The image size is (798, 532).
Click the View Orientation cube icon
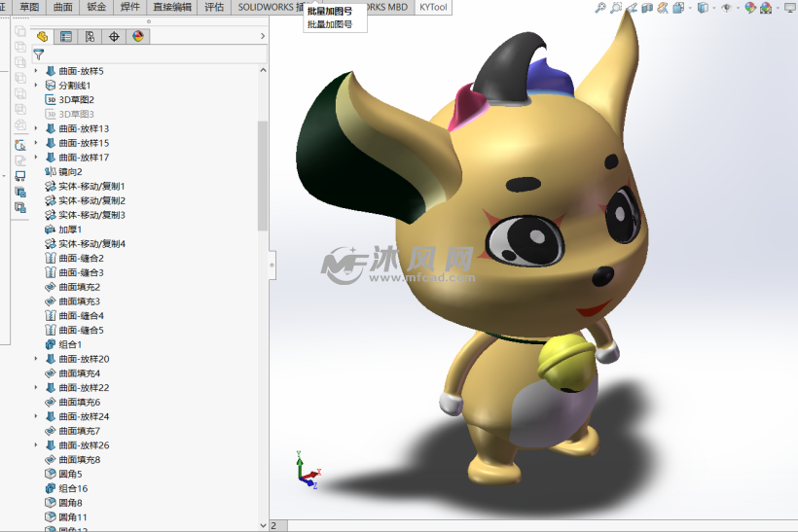click(x=678, y=7)
